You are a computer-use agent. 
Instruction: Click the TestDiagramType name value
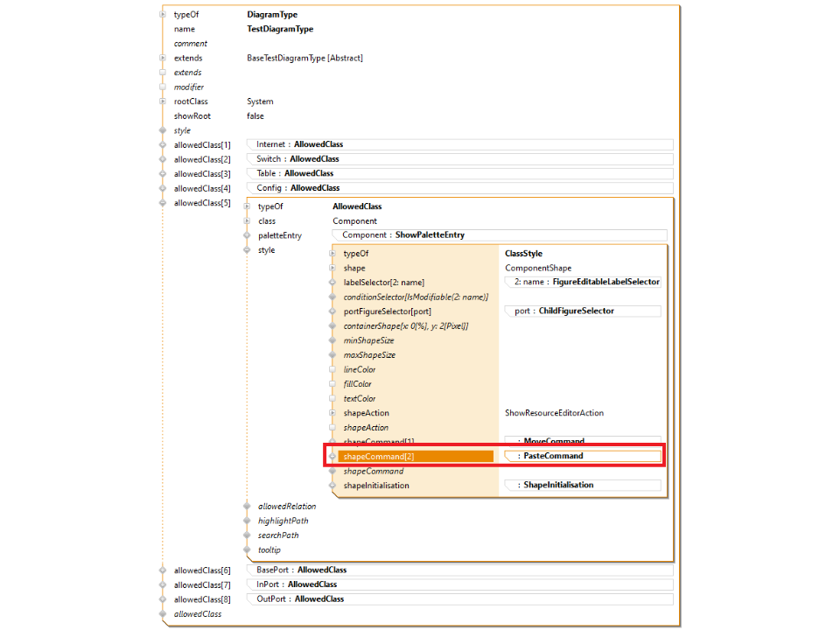coord(280,29)
